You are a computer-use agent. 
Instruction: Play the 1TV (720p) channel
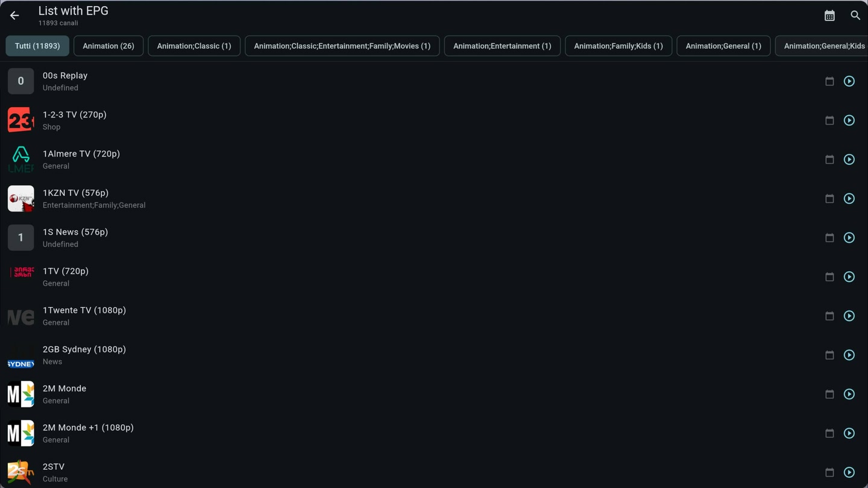[x=849, y=277]
